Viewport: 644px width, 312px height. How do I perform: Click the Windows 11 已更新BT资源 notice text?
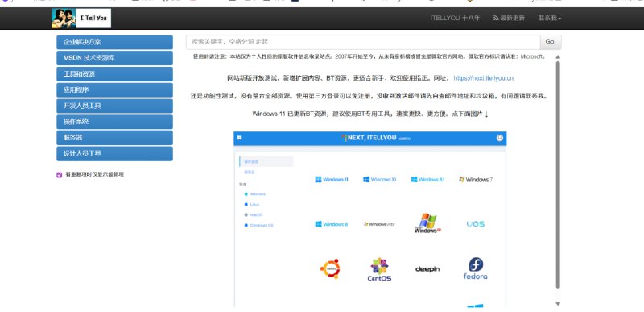pos(370,114)
